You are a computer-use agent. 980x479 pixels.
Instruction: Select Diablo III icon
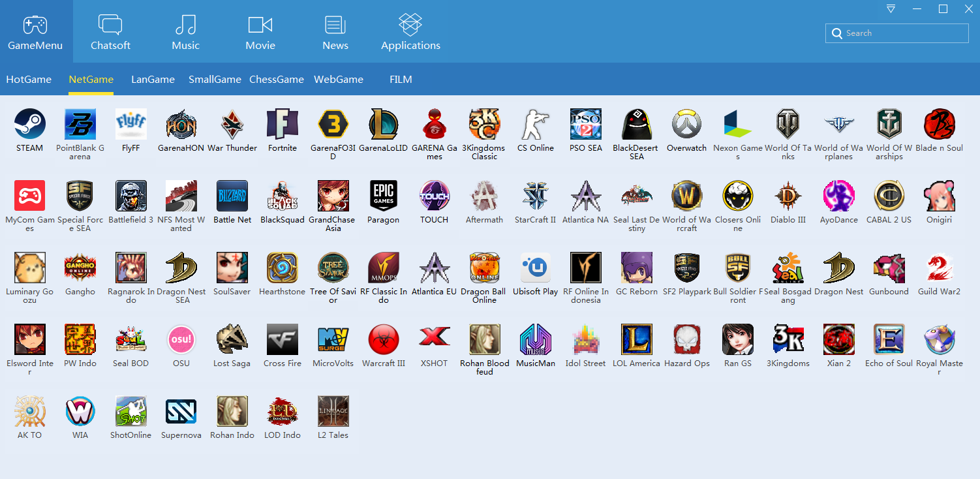(788, 196)
